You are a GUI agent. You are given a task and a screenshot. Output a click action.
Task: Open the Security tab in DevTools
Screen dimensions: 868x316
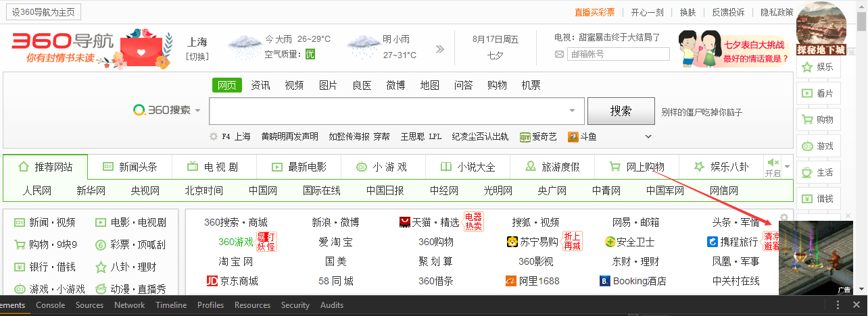tap(295, 305)
